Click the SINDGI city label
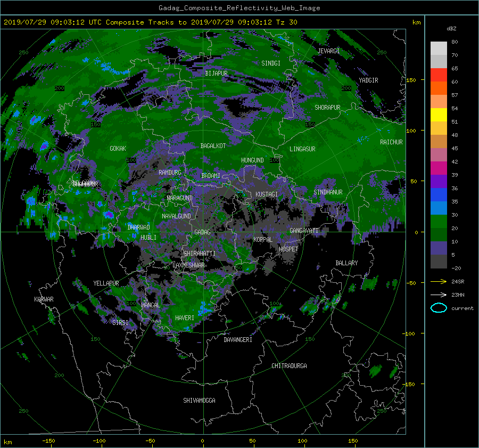The width and height of the screenshot is (479, 448). point(271,63)
